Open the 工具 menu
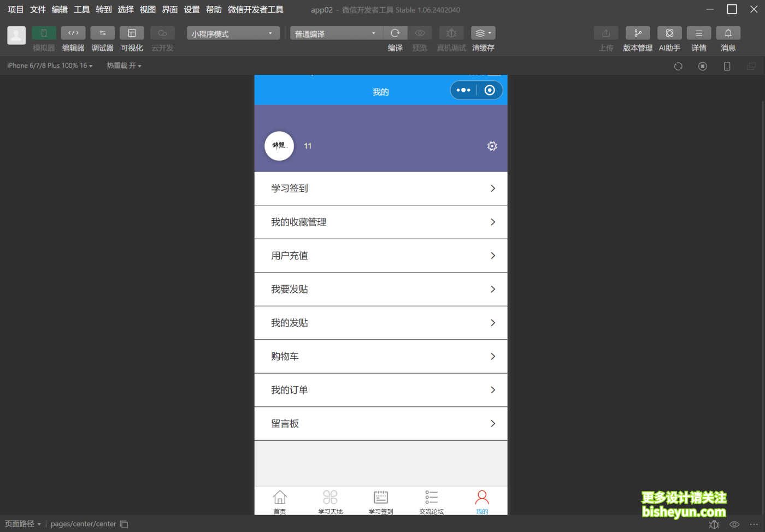 pos(81,9)
